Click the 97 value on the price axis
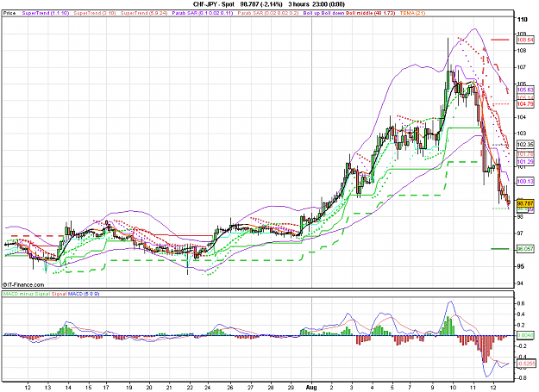The width and height of the screenshot is (539, 392). (x=520, y=233)
